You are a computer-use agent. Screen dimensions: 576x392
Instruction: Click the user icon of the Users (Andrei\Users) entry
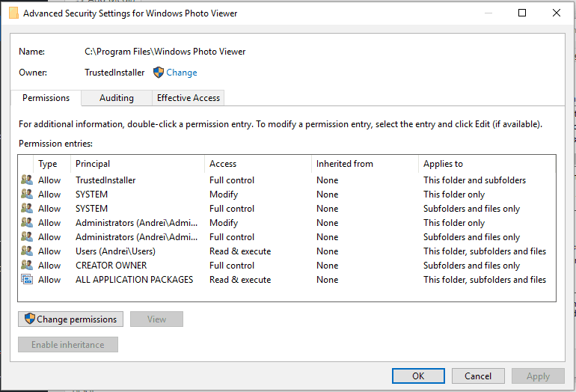[27, 251]
